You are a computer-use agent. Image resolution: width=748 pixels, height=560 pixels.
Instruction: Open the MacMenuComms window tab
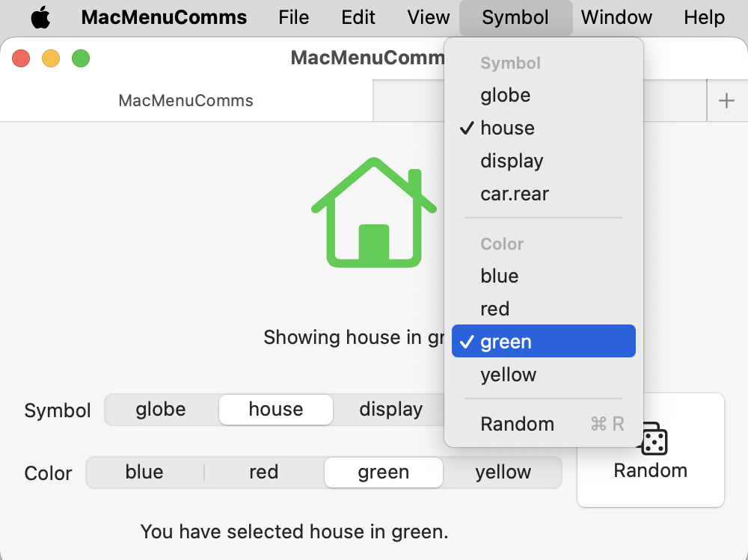[x=186, y=101]
